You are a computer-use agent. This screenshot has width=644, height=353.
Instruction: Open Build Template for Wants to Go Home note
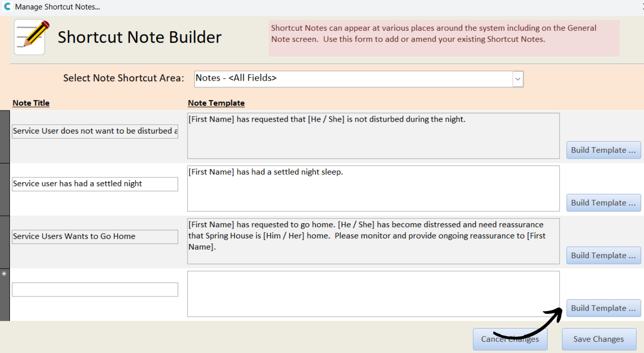603,255
